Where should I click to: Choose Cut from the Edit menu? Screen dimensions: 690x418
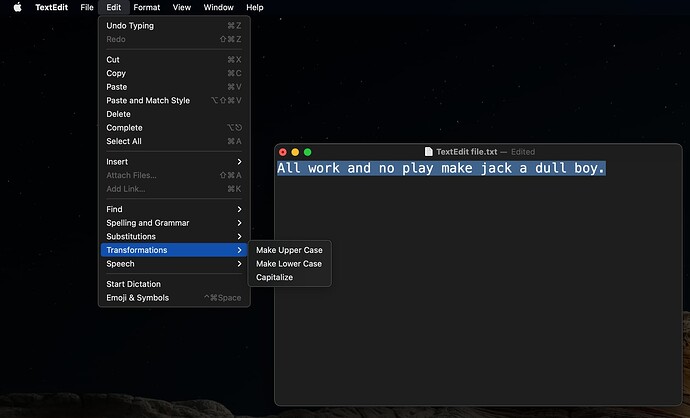[x=174, y=59]
